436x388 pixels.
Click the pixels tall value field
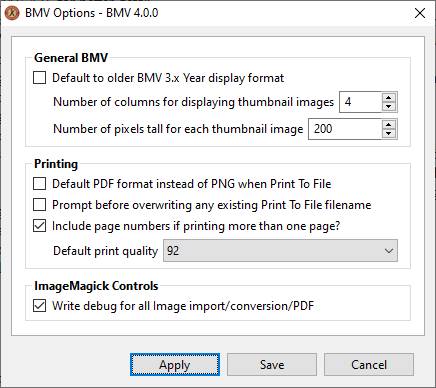pos(345,129)
